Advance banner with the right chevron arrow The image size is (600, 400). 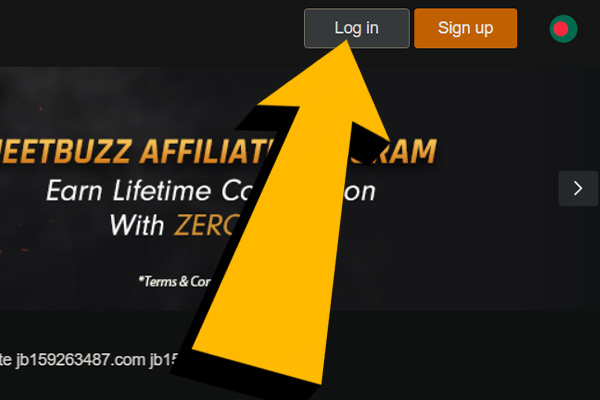coord(578,188)
